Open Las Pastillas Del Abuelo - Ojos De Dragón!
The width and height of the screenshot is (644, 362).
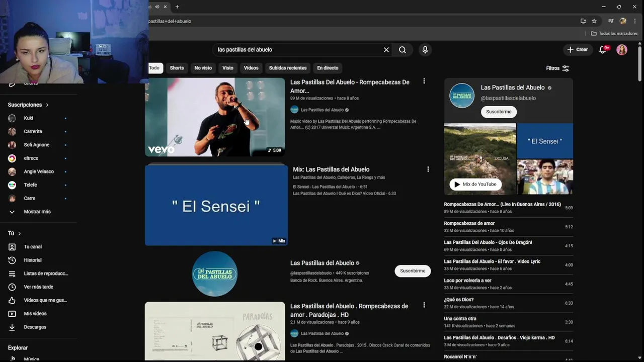click(488, 242)
